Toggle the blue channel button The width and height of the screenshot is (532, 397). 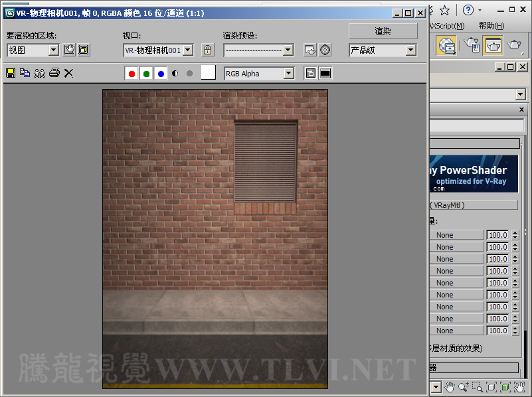[x=161, y=74]
